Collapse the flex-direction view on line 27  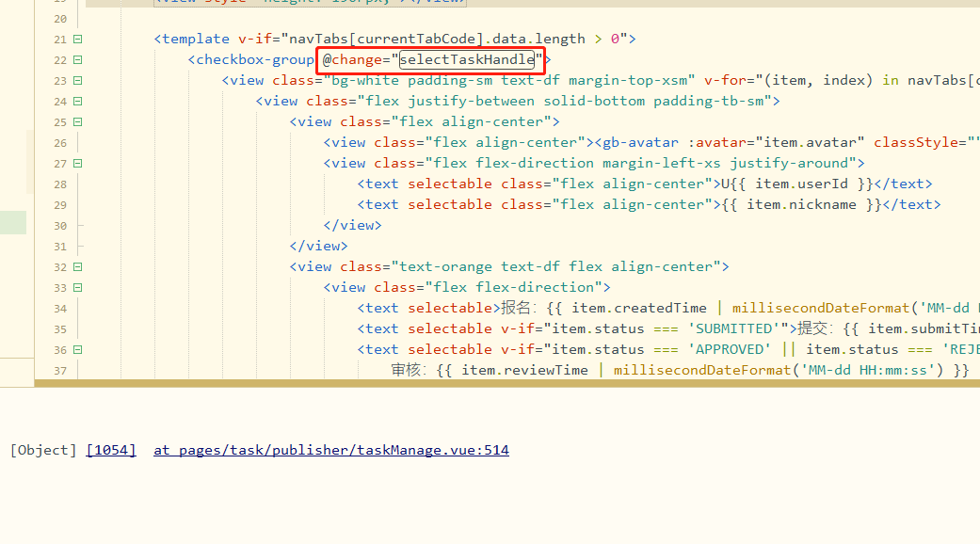click(x=77, y=164)
